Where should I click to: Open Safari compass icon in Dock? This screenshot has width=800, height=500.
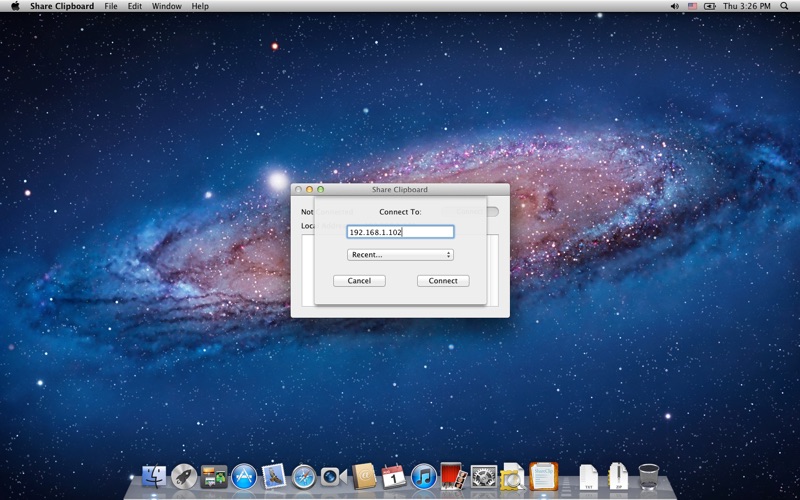[304, 477]
